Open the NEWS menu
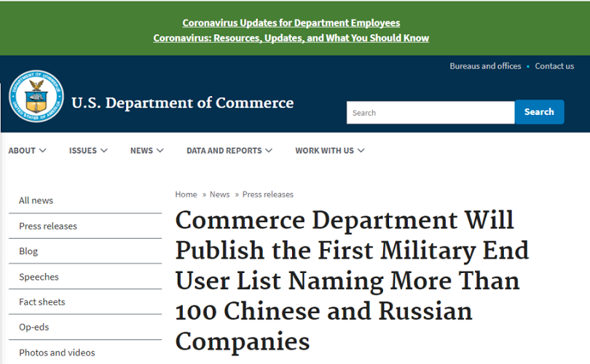 (x=146, y=151)
